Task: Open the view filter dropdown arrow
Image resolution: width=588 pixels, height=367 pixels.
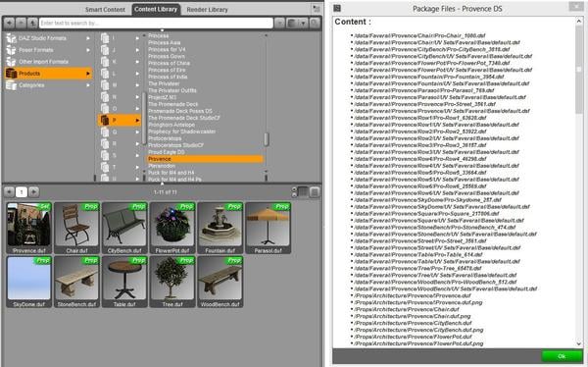Action: tap(303, 24)
